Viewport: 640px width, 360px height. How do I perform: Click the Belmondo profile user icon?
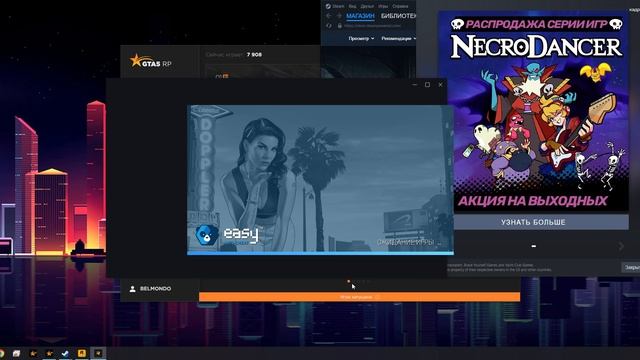click(132, 289)
